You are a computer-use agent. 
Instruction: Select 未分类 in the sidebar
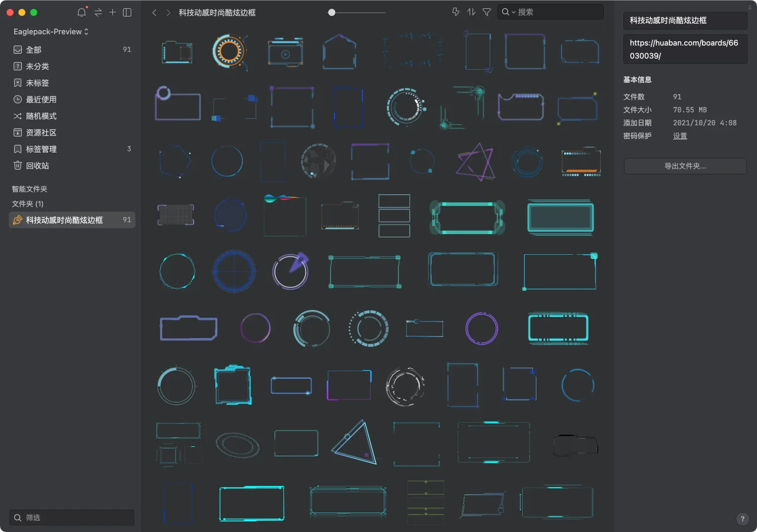pyautogui.click(x=37, y=66)
